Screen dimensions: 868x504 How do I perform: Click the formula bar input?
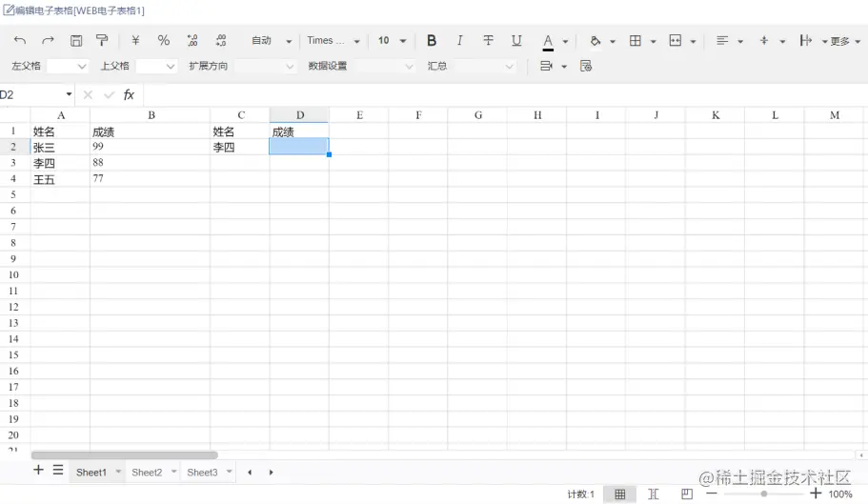[504, 95]
